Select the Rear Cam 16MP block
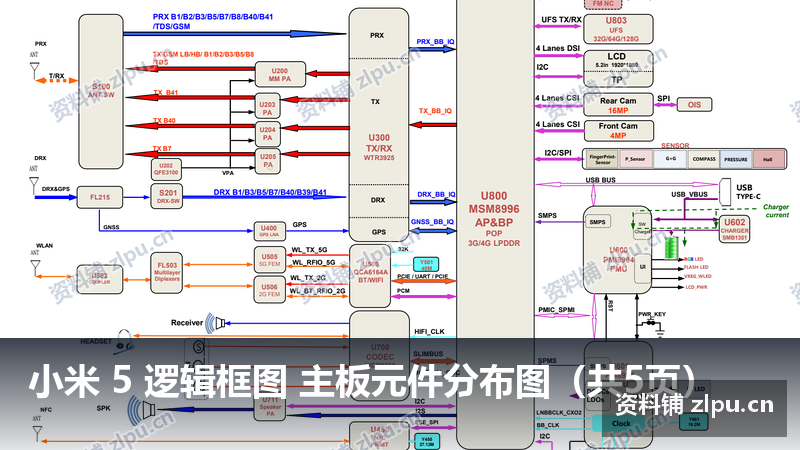Image resolution: width=800 pixels, height=450 pixels. tap(618, 105)
